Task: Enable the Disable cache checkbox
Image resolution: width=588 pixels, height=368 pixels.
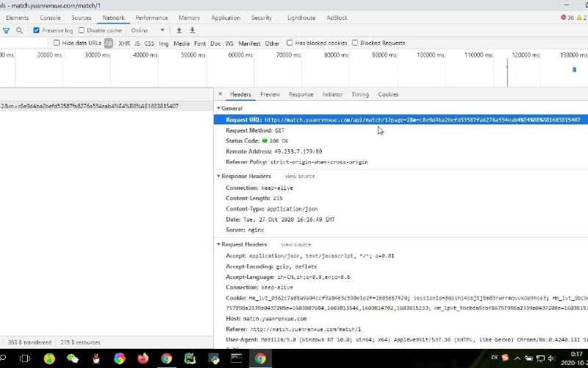Action: point(82,30)
